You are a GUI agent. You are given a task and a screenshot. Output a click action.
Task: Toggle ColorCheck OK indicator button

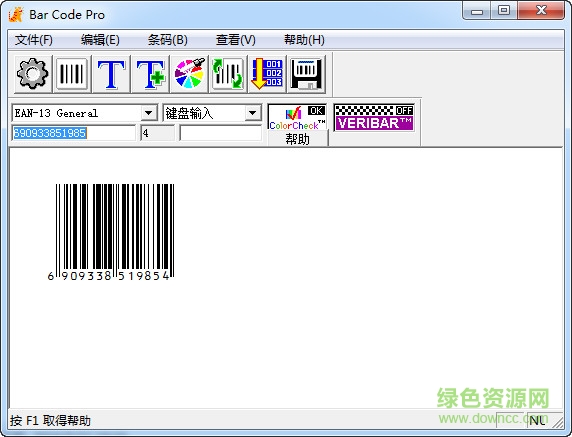tap(297, 117)
